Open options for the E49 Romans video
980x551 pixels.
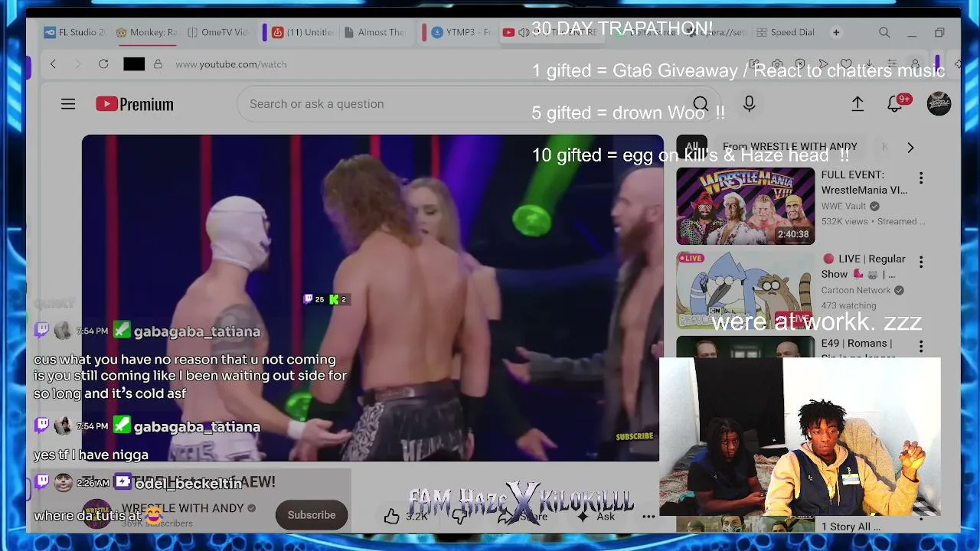[x=921, y=347]
